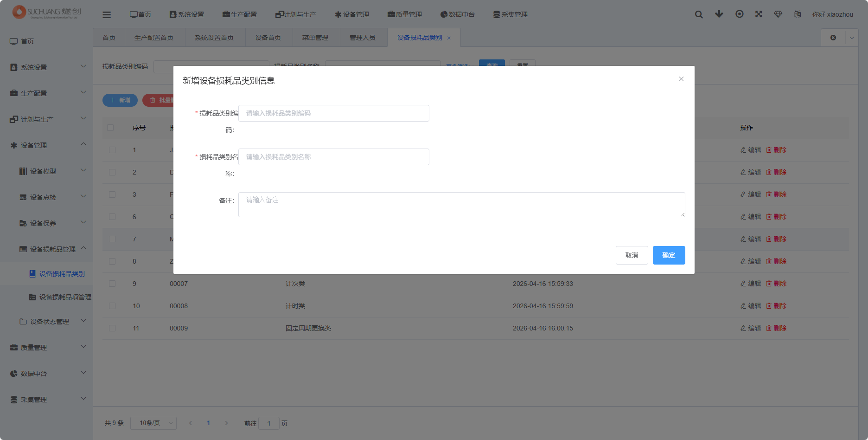Switch to 管理人员 tab
The width and height of the screenshot is (868, 440).
363,38
